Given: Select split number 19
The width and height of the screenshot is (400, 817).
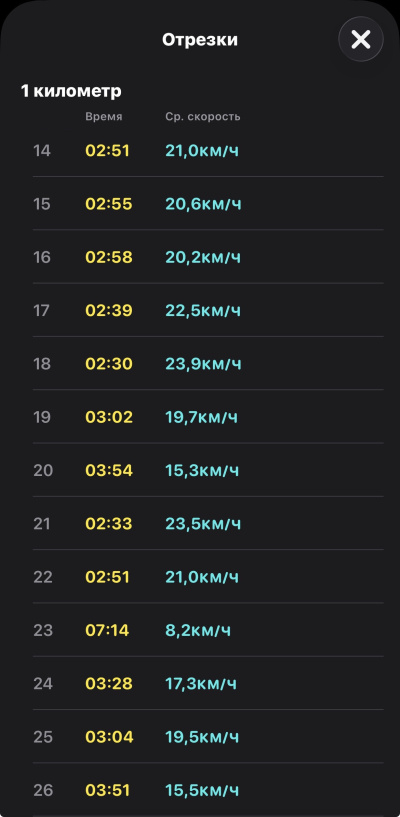Looking at the screenshot, I should tap(42, 417).
